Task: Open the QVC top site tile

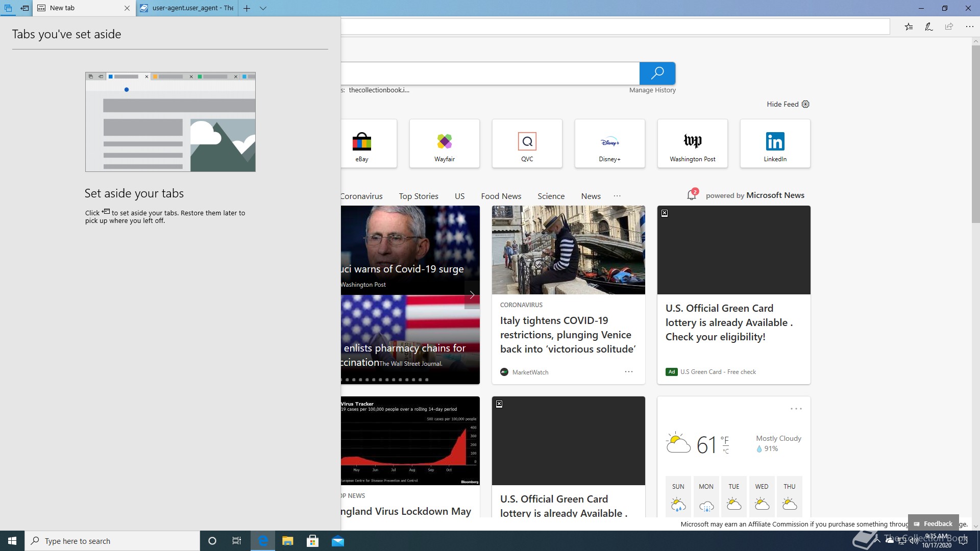Action: [527, 143]
